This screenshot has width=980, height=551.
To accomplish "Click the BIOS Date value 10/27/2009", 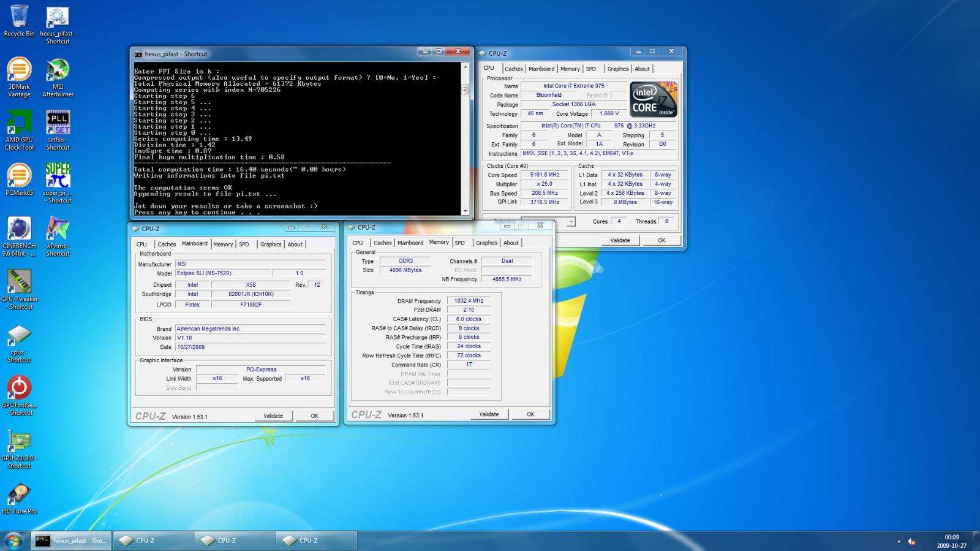I will [250, 347].
